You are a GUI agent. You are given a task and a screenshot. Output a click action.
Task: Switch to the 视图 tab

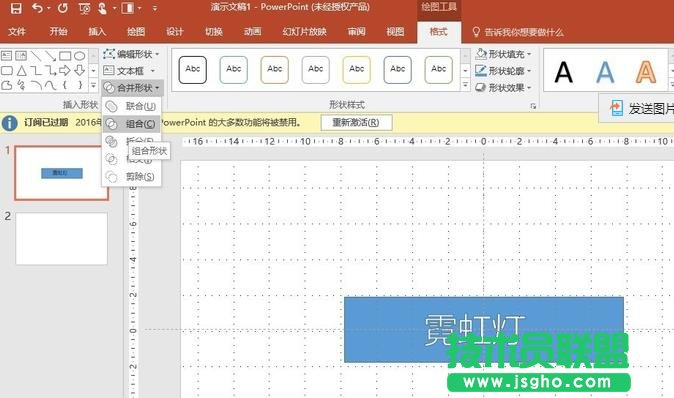tap(395, 31)
